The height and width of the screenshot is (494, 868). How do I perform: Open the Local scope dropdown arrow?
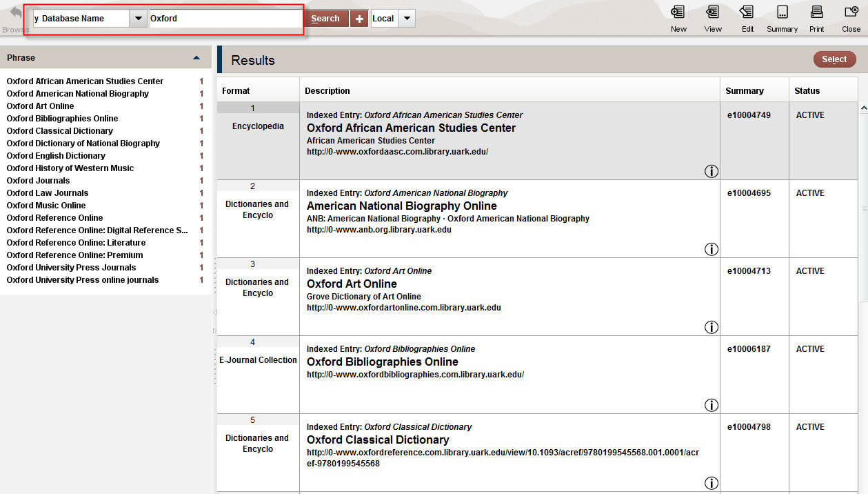coord(407,19)
